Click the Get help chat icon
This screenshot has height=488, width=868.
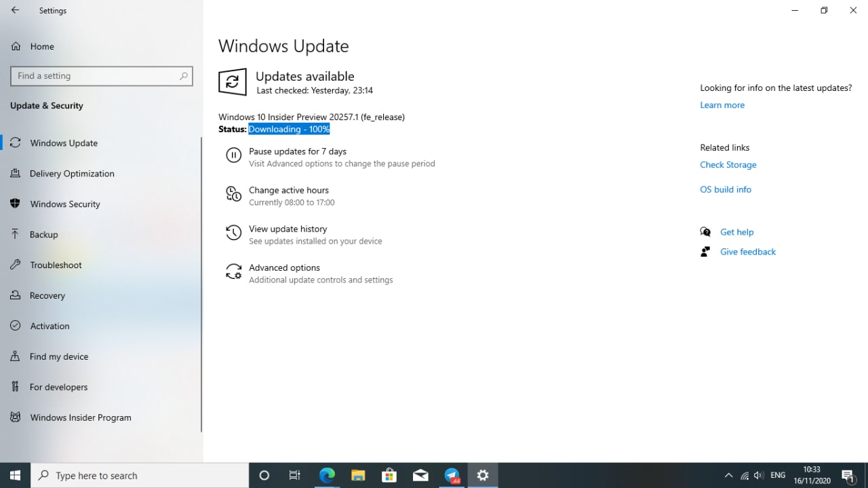(705, 231)
